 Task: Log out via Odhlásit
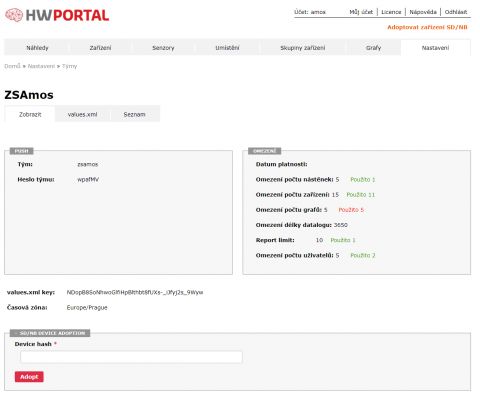[456, 12]
